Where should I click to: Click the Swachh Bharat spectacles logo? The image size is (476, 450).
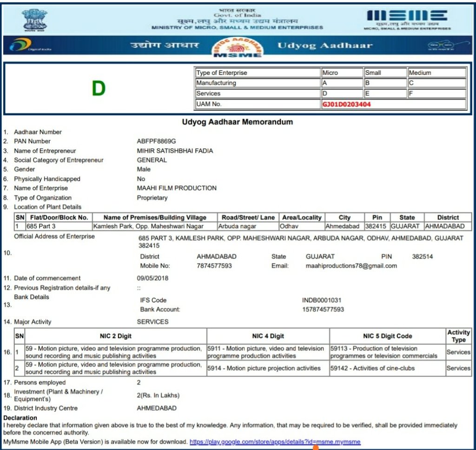coord(441,46)
